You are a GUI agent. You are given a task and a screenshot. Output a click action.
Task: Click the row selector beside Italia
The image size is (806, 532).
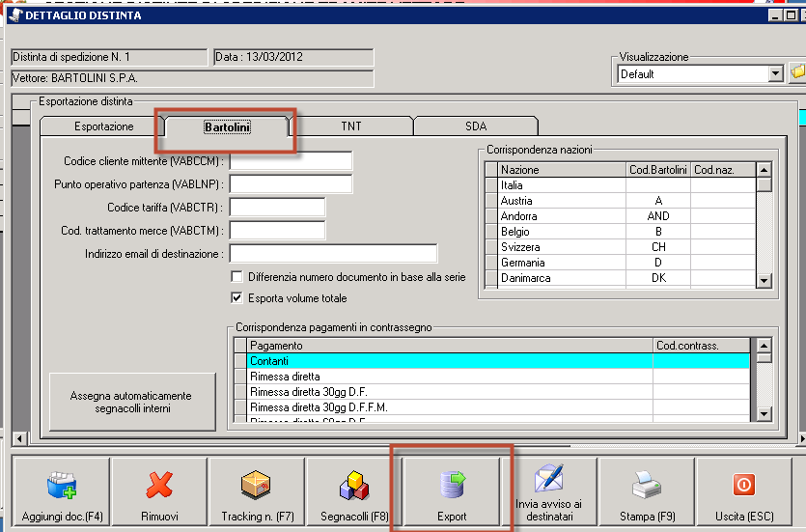(x=491, y=185)
